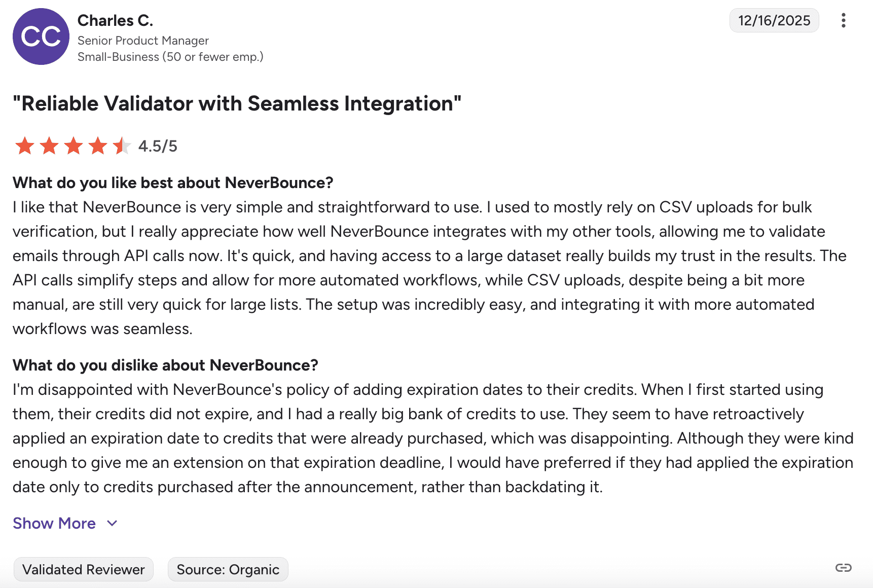Open the three-dot options menu
This screenshot has width=873, height=588.
click(x=843, y=20)
